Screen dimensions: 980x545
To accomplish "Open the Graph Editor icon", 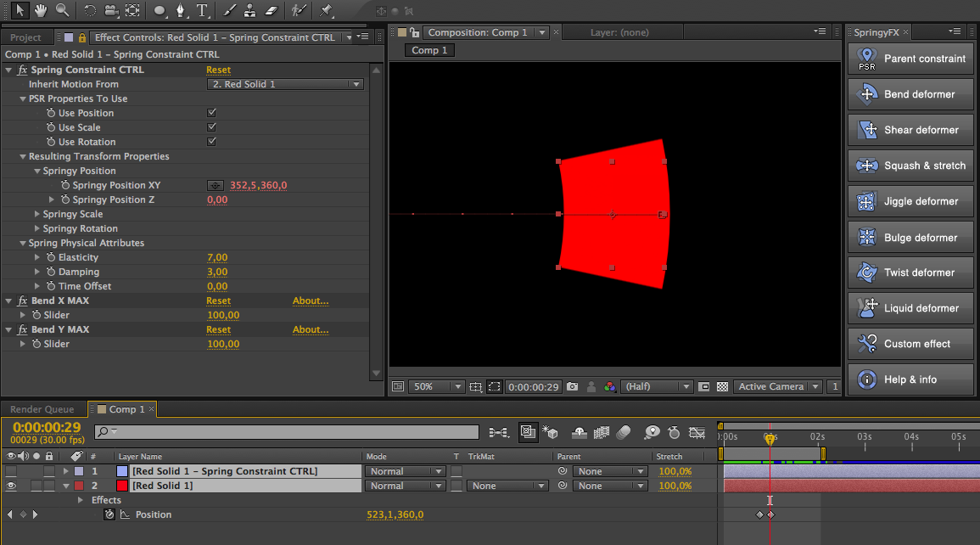I will [x=697, y=432].
